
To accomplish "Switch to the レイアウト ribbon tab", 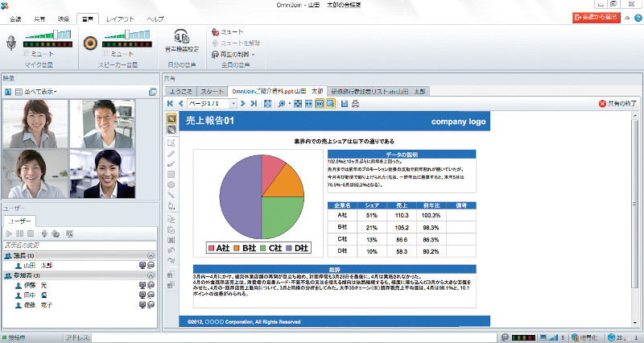I will tap(120, 19).
